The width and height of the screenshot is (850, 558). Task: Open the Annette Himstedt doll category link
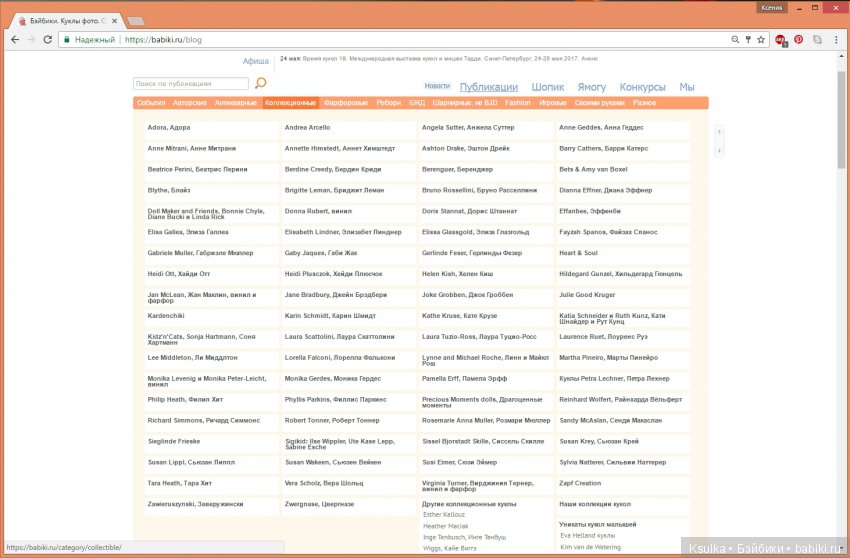339,148
